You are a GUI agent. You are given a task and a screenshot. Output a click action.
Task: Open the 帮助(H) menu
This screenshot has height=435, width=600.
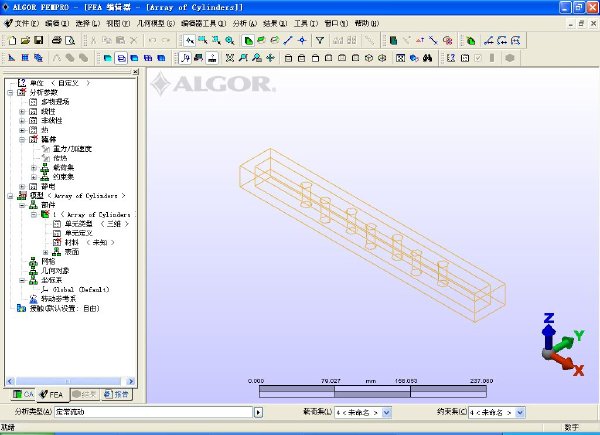[367, 23]
